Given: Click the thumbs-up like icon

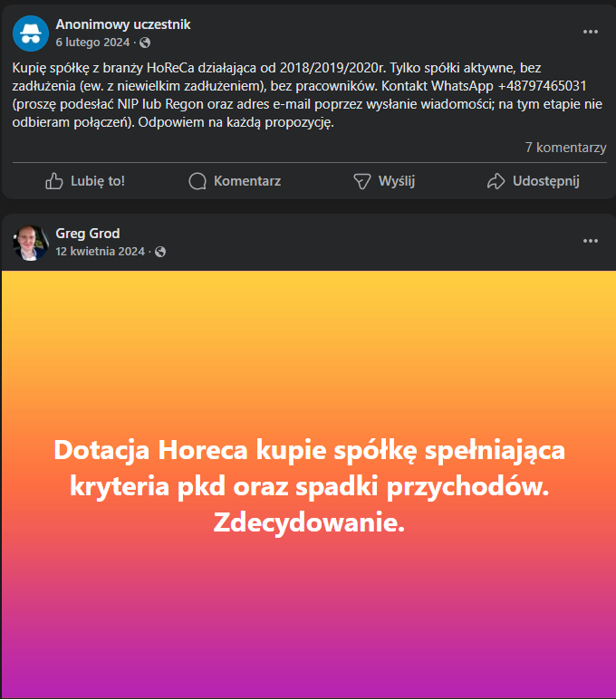Looking at the screenshot, I should (x=54, y=181).
